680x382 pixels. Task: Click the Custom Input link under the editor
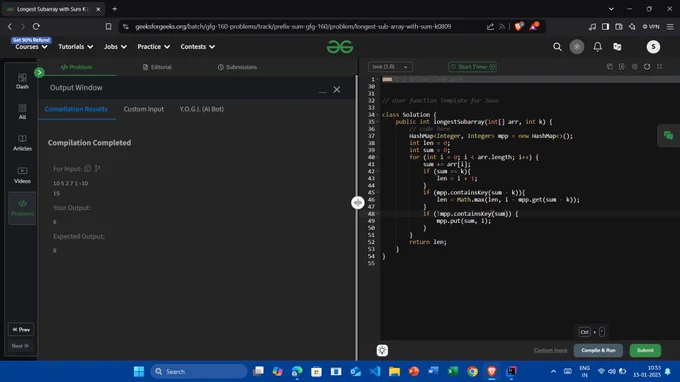coord(550,350)
